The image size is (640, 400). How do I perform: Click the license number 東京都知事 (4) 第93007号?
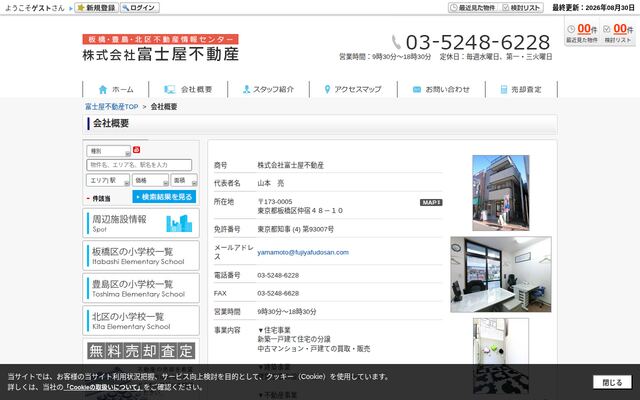(x=296, y=229)
